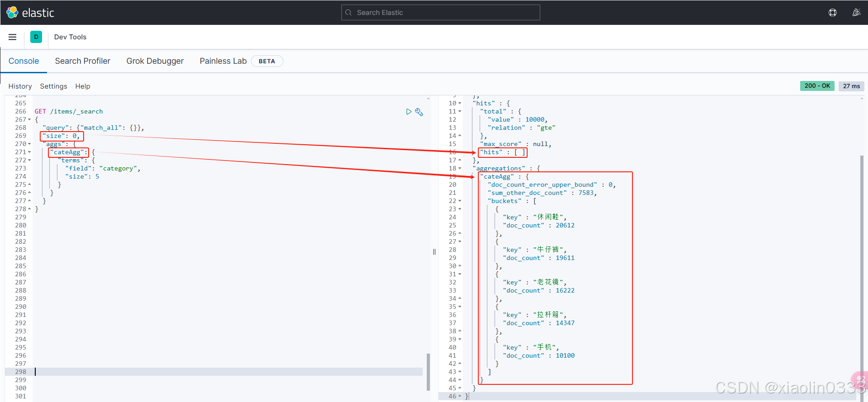This screenshot has width=868, height=402.
Task: Click the pane resize handle between editors
Action: 434,252
